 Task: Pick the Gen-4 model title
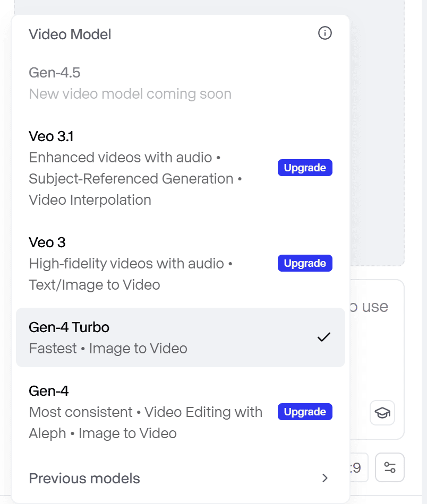click(x=49, y=391)
